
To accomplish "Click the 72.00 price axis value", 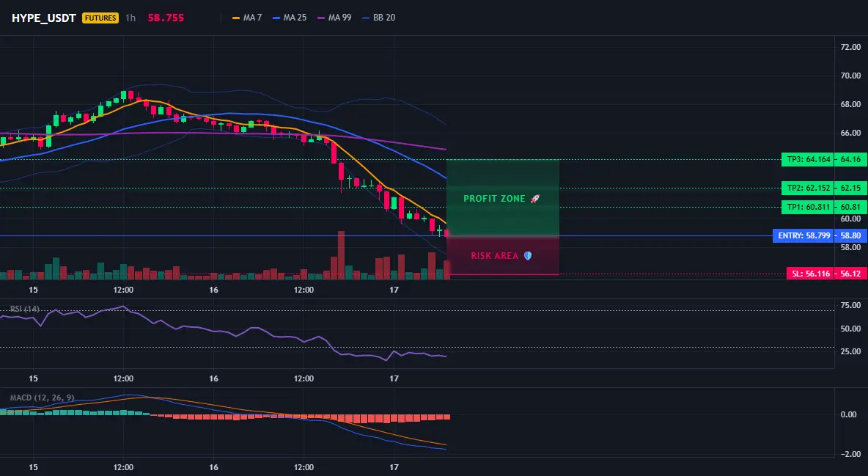I will click(x=850, y=47).
